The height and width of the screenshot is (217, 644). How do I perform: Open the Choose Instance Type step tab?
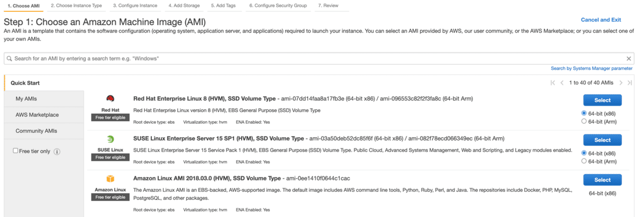[x=76, y=5]
